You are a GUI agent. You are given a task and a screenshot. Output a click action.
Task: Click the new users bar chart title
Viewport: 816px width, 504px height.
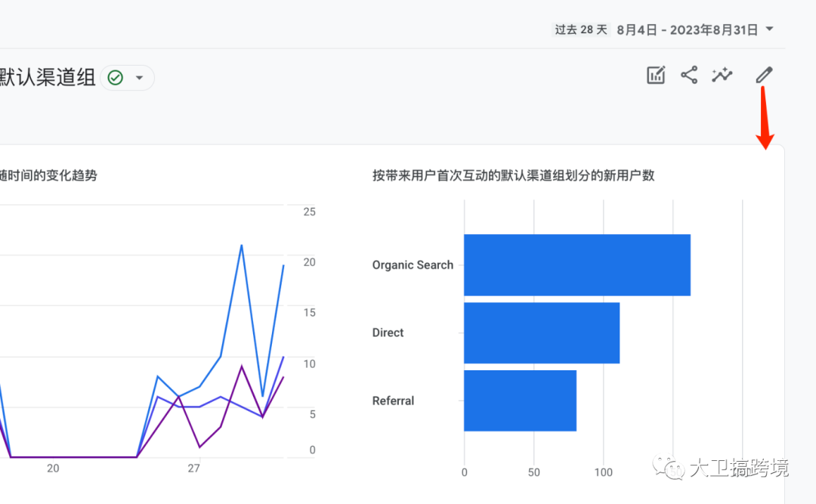click(x=513, y=175)
